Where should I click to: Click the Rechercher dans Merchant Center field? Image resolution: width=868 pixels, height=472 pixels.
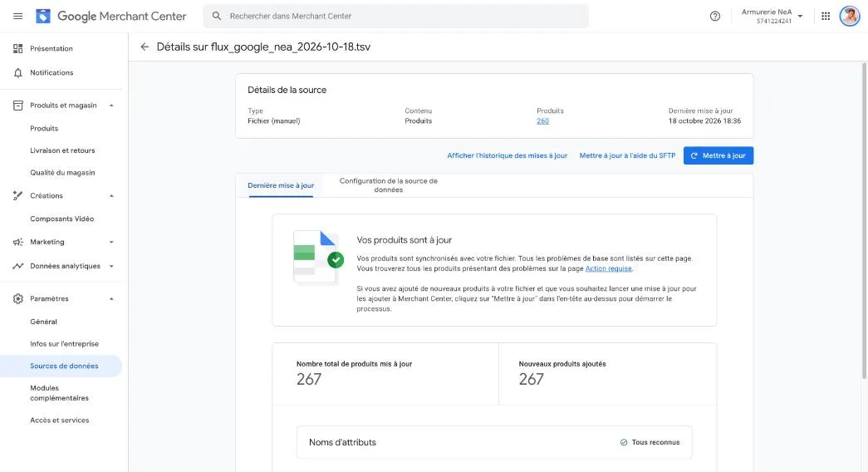click(396, 16)
